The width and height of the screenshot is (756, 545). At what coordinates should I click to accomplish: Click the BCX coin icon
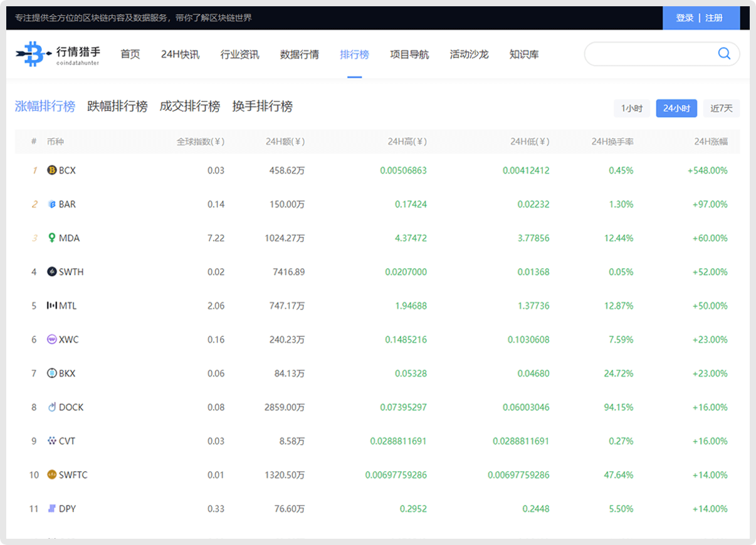pos(52,170)
